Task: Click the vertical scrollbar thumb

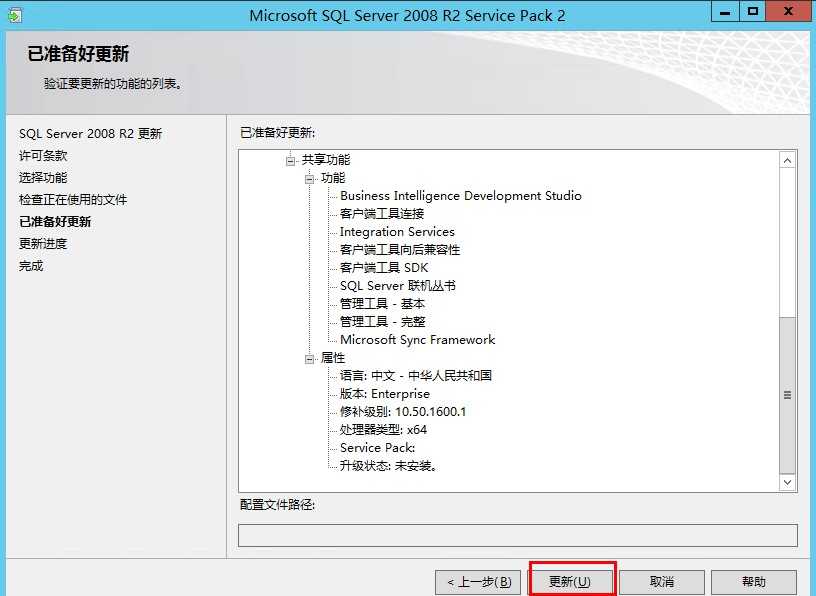Action: pos(787,395)
